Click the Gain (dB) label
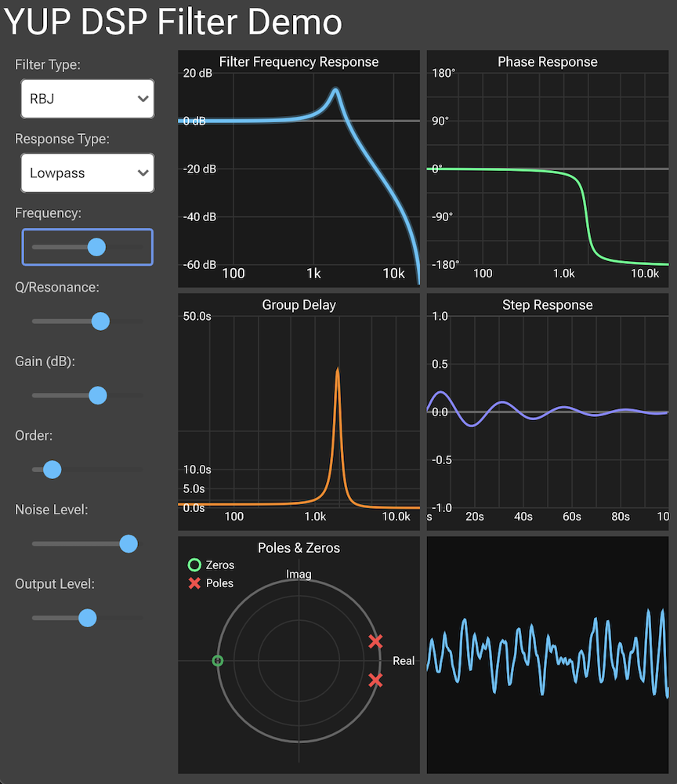Screen dimensions: 677x784 point(45,361)
